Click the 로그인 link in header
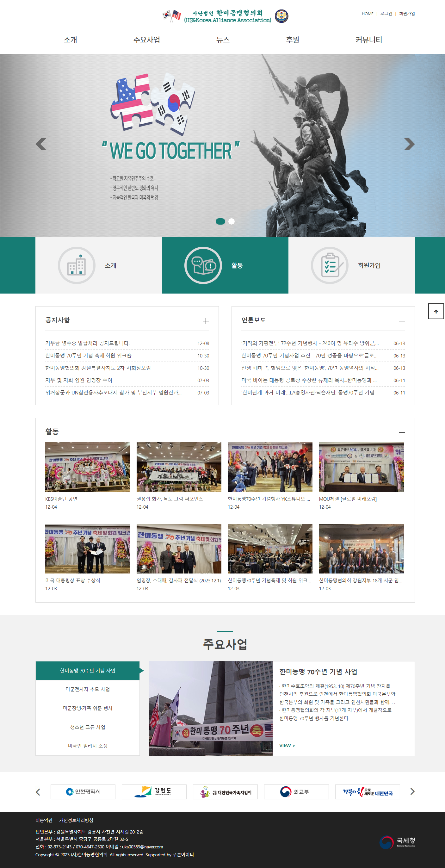Screen dimensions: 445x868 click(x=386, y=14)
